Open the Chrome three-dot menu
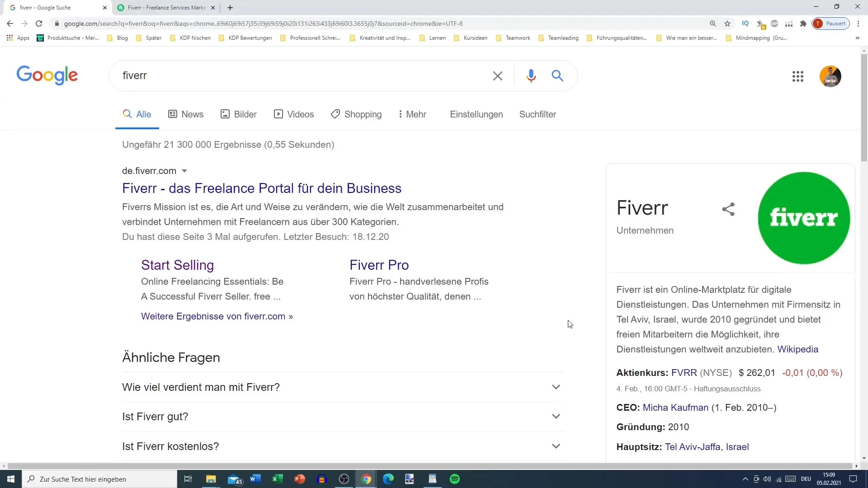868x488 pixels. coord(859,23)
